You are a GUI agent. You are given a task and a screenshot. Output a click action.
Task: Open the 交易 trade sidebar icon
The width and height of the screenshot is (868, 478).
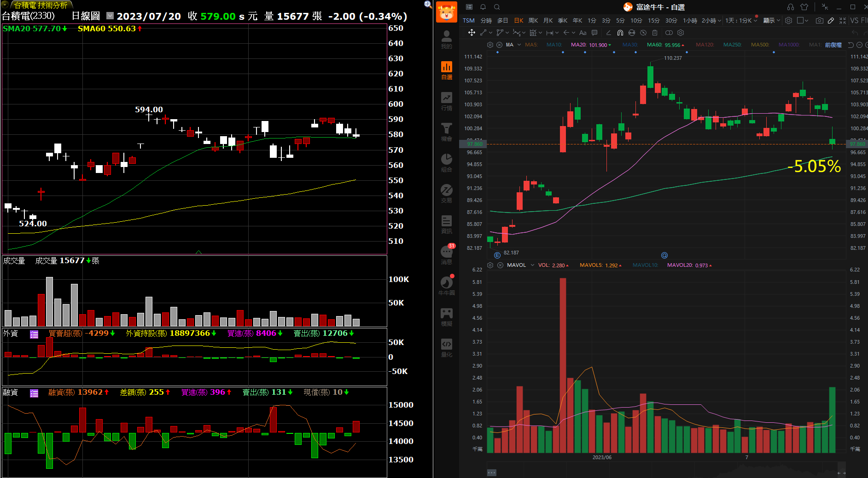(x=446, y=194)
